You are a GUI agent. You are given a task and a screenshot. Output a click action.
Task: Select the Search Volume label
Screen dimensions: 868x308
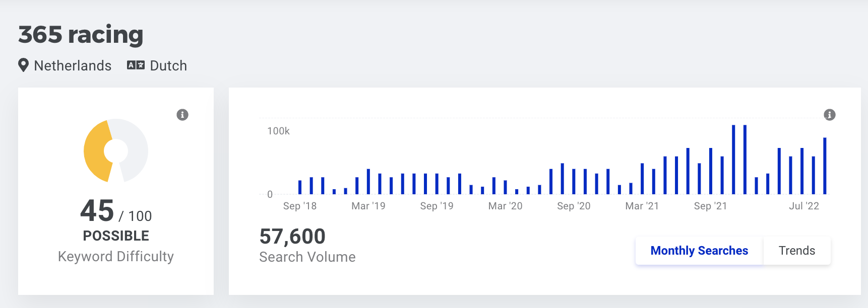307,257
